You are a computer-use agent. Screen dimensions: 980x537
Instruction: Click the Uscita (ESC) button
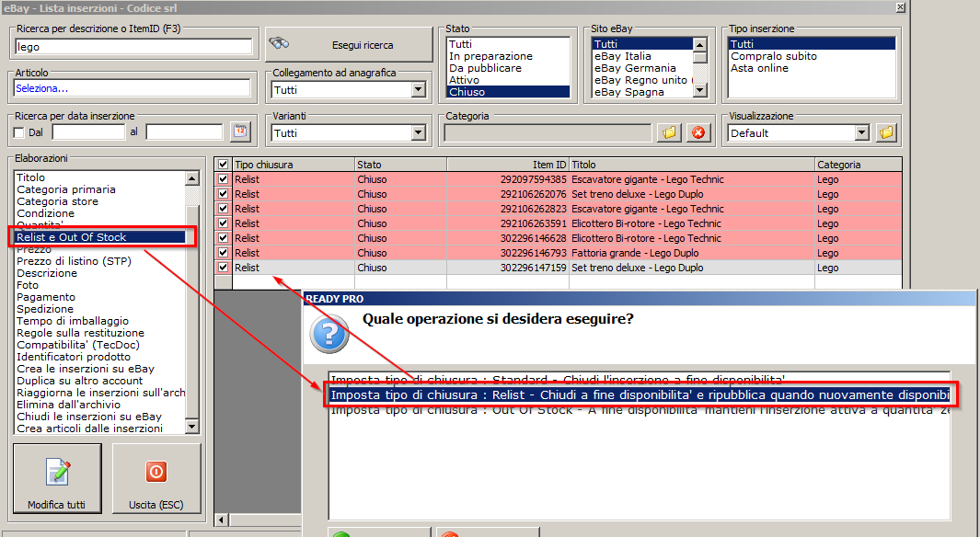[x=156, y=479]
